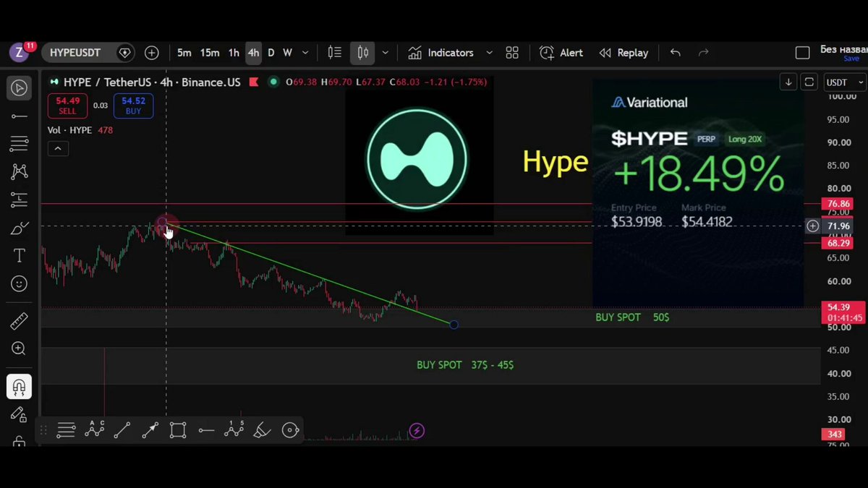Viewport: 868px width, 488px height.
Task: Open the indicator templates grid icon
Action: [512, 53]
